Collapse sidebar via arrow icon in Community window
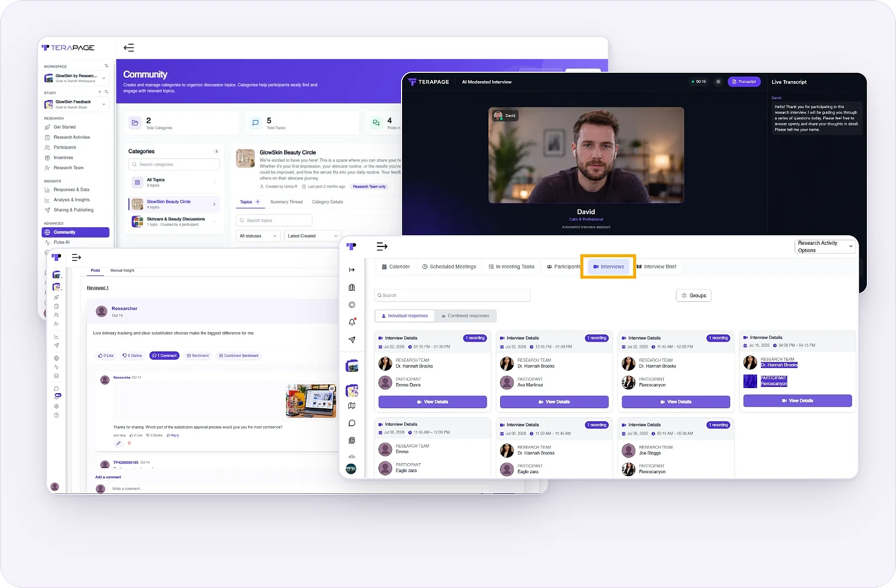 129,48
